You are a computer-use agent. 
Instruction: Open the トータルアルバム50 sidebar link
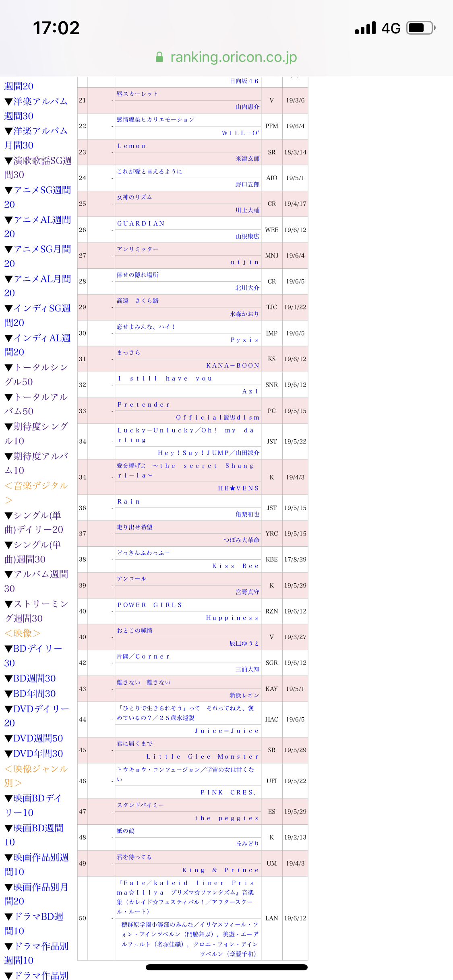tap(36, 404)
